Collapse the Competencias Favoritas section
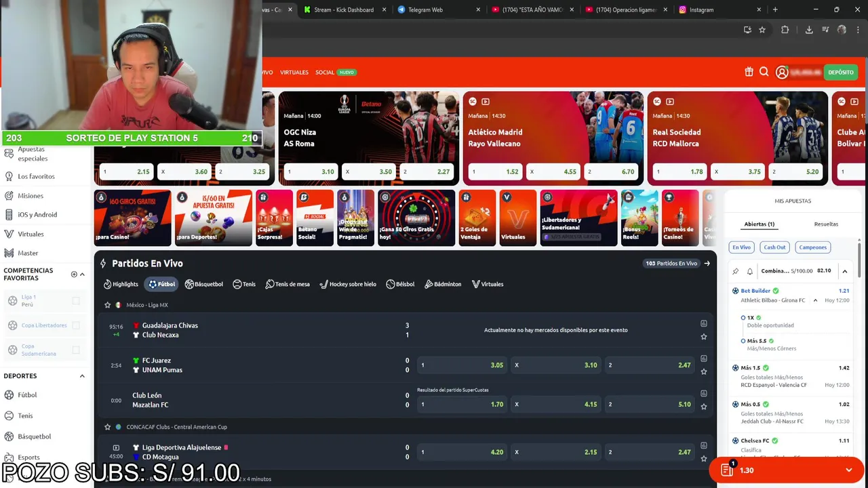The height and width of the screenshot is (488, 868). tap(83, 274)
